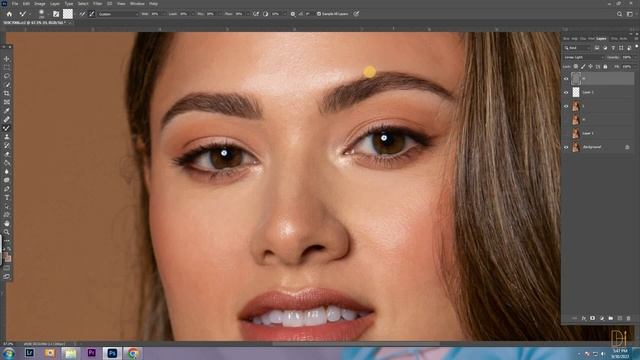Viewport: 640px width, 360px height.
Task: Pick the Eraser tool
Action: tap(7, 154)
